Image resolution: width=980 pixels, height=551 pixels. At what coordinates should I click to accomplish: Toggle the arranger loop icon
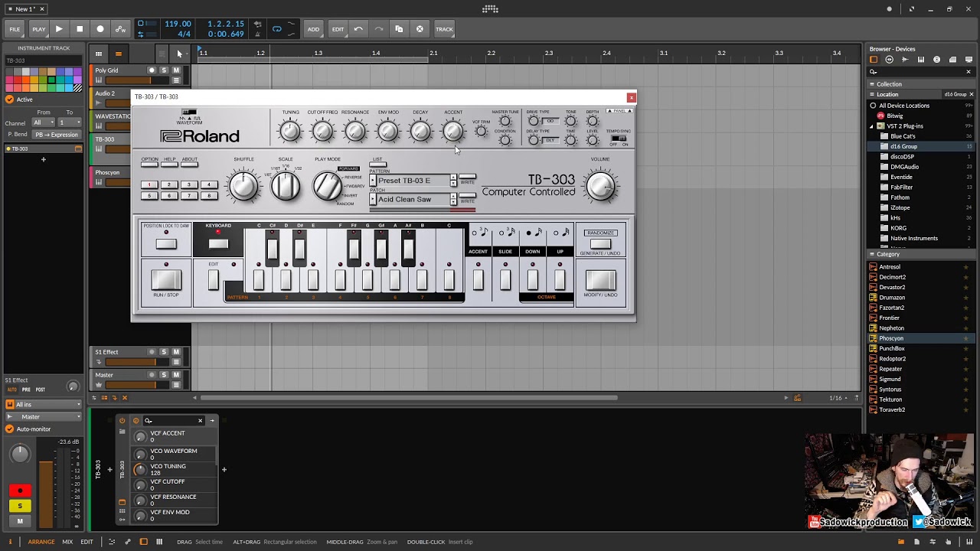pos(276,29)
